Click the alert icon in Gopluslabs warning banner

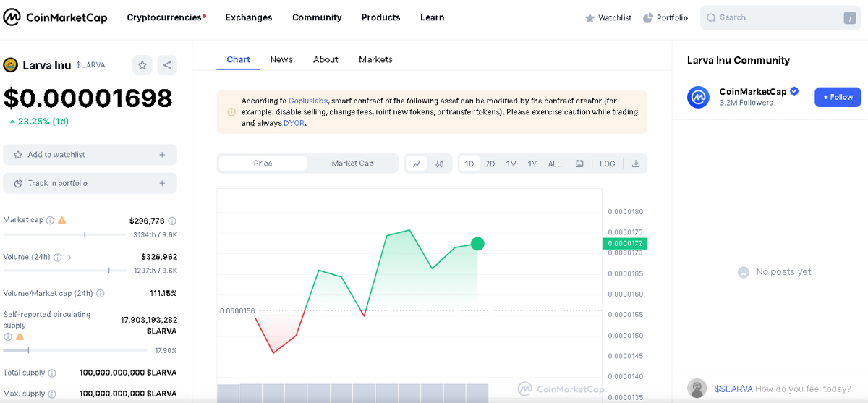(231, 112)
